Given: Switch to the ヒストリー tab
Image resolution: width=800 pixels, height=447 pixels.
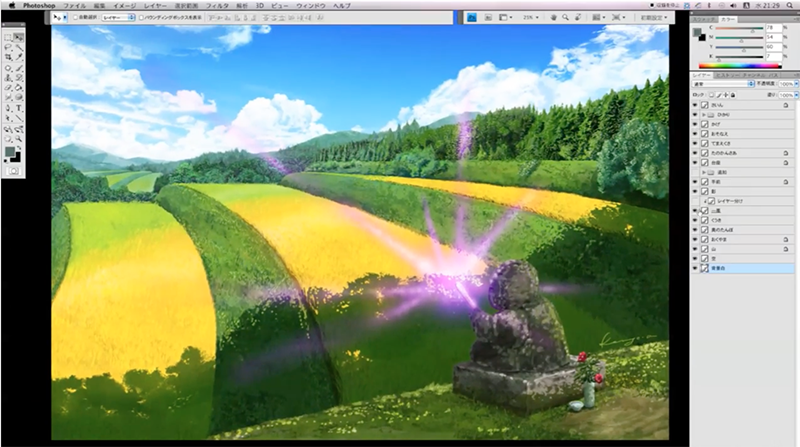Looking at the screenshot, I should 728,75.
